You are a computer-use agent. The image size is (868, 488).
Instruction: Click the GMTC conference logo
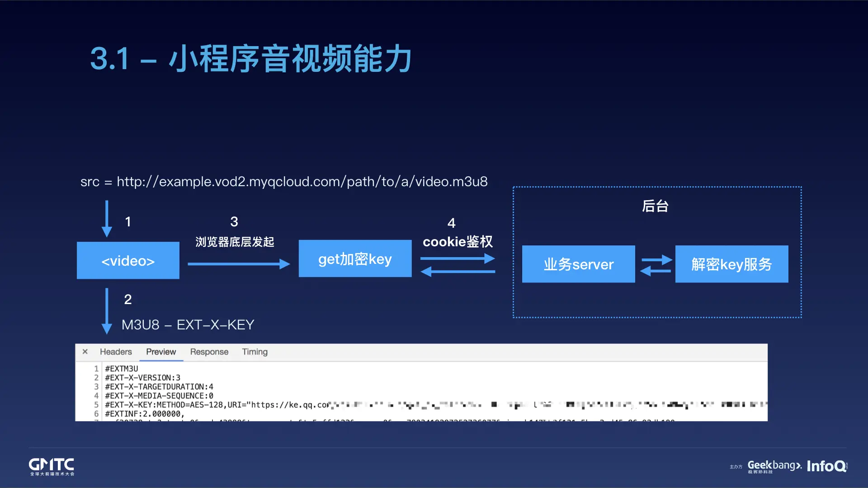(50, 466)
